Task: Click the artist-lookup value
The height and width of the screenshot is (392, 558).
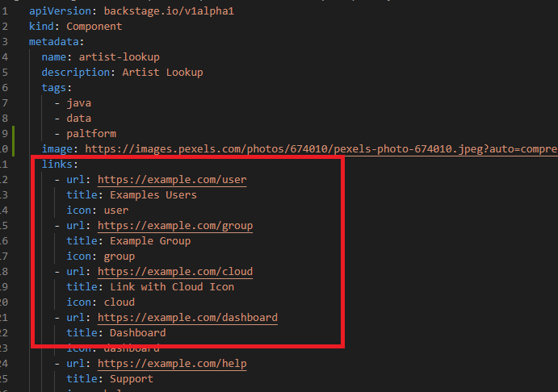Action: (x=120, y=56)
